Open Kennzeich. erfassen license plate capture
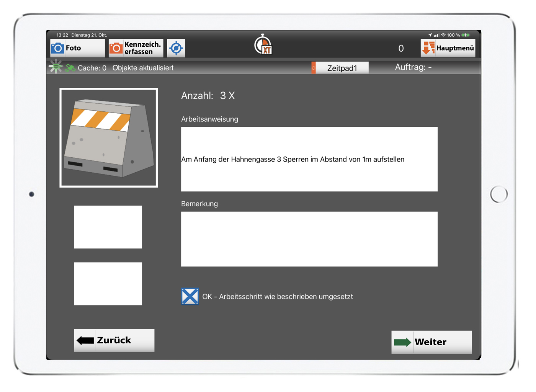The height and width of the screenshot is (392, 536). click(x=136, y=48)
